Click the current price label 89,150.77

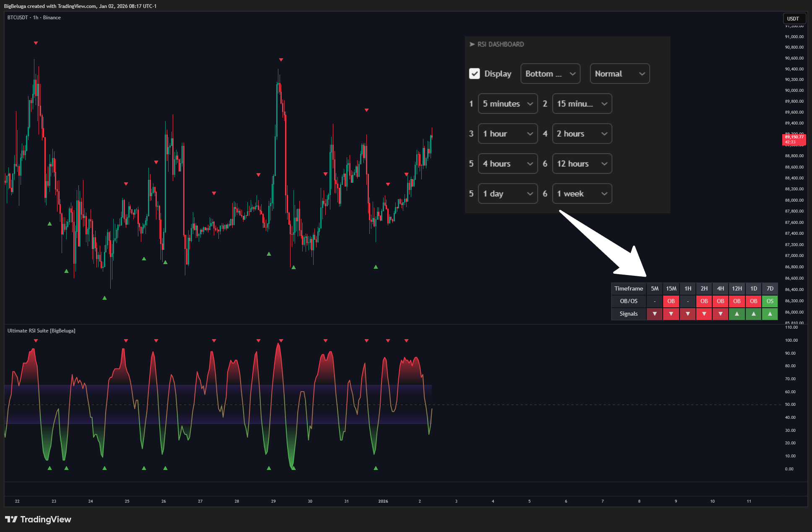tap(794, 139)
